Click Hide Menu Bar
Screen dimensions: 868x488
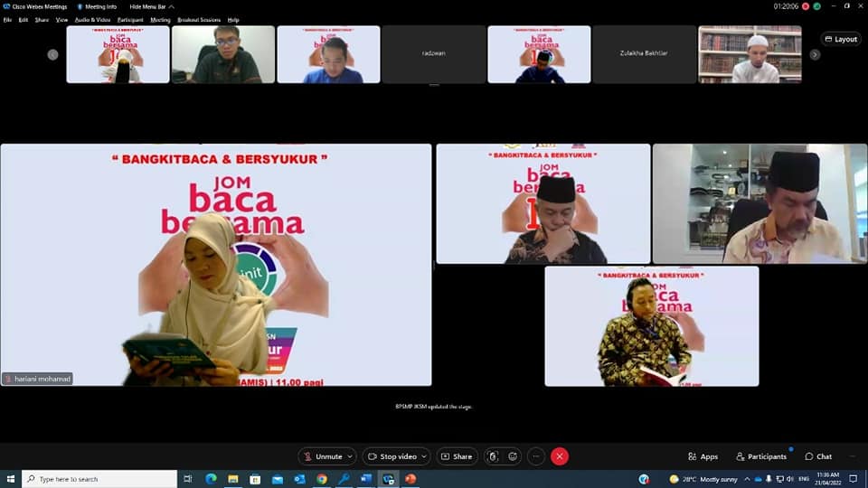(x=152, y=6)
